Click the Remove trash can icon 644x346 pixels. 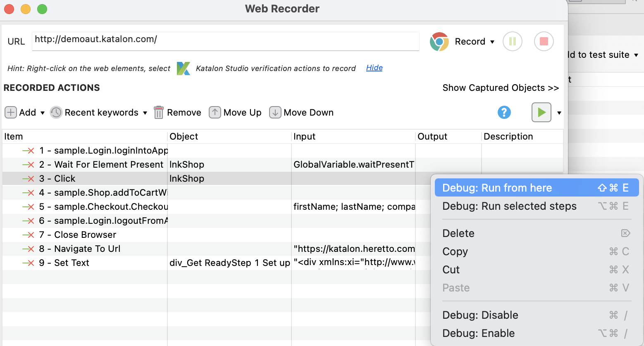point(159,112)
